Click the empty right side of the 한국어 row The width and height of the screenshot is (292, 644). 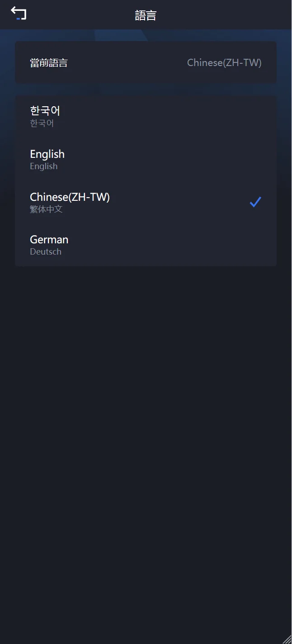[203, 116]
